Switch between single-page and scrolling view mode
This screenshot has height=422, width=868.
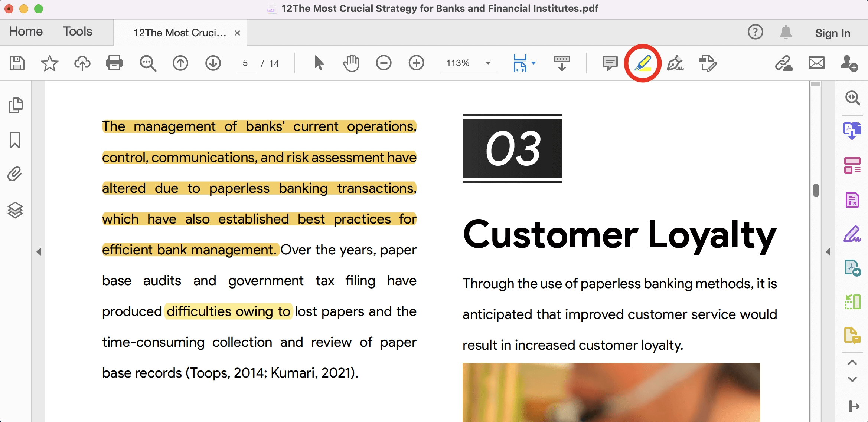561,63
